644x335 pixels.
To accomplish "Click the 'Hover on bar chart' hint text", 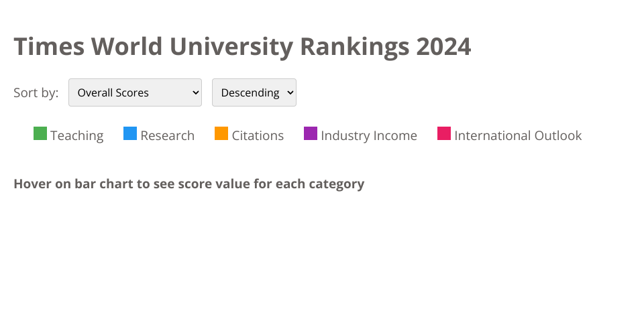I will pyautogui.click(x=189, y=184).
